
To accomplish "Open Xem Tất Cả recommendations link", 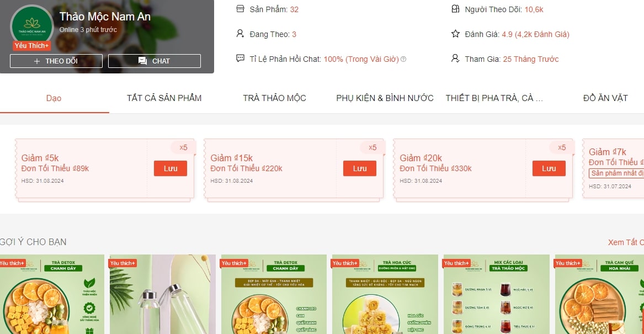I will [x=626, y=242].
